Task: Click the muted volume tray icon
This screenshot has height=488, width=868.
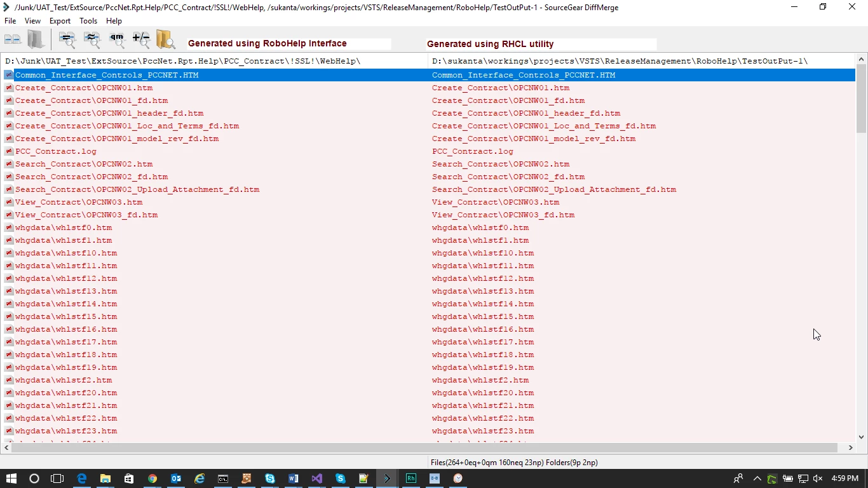Action: (818, 478)
